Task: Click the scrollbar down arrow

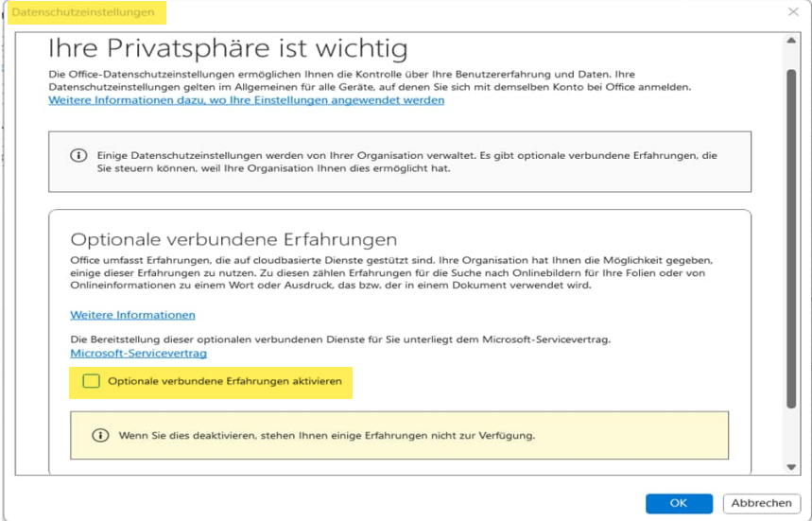Action: (x=792, y=466)
